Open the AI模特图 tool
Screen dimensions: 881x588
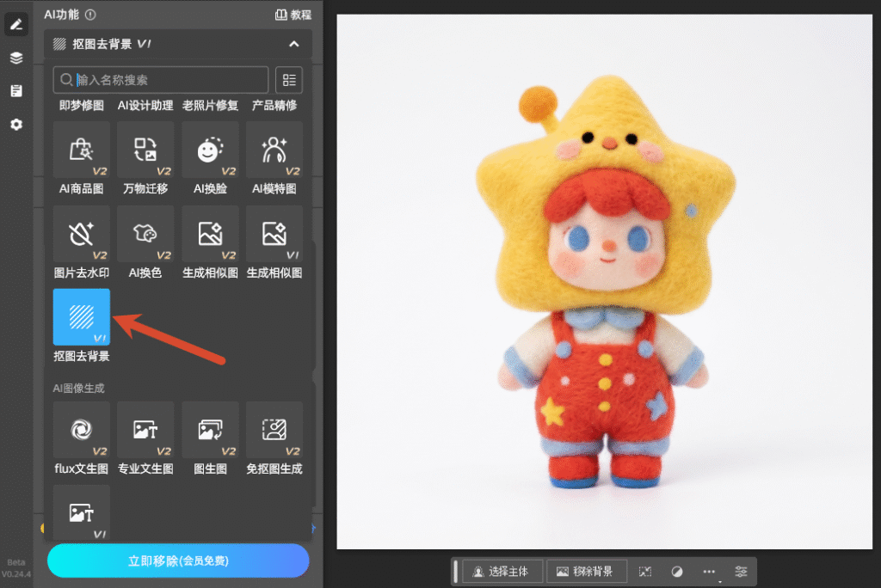point(274,150)
